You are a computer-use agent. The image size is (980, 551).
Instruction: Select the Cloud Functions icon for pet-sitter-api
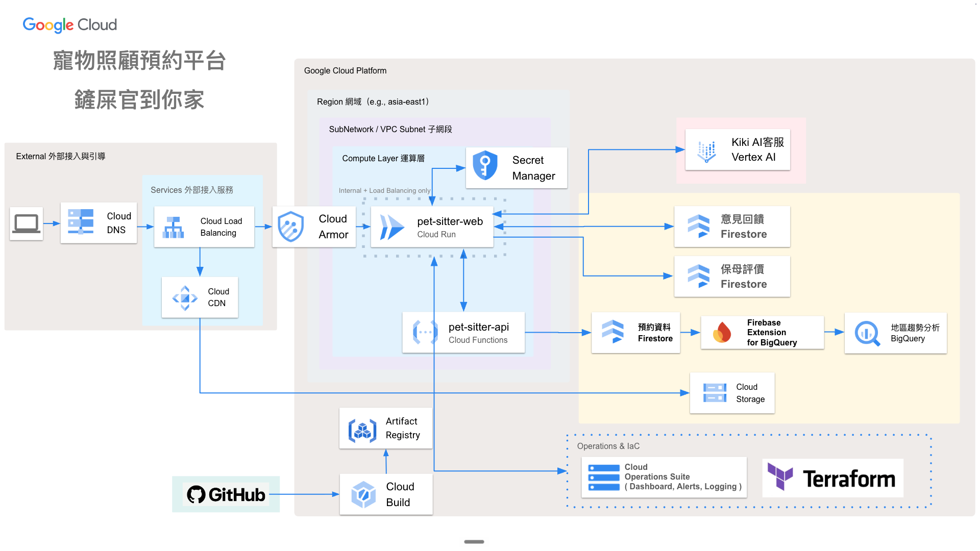click(x=425, y=332)
